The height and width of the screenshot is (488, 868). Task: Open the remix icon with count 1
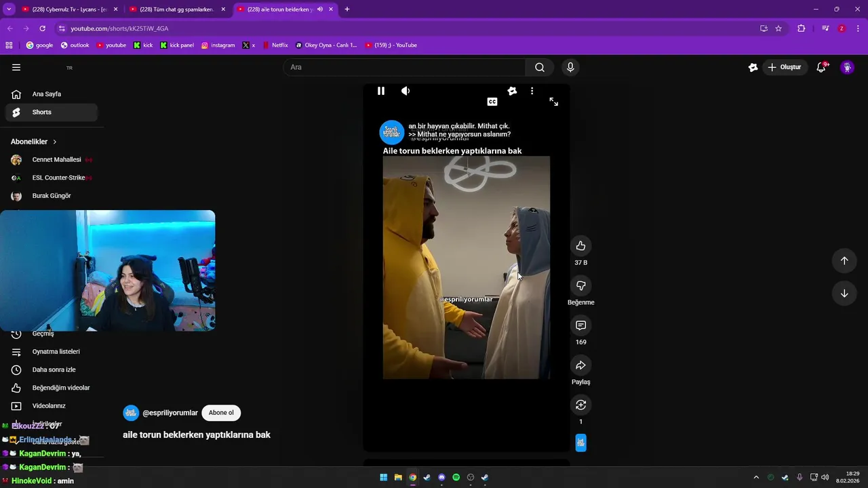tap(580, 405)
